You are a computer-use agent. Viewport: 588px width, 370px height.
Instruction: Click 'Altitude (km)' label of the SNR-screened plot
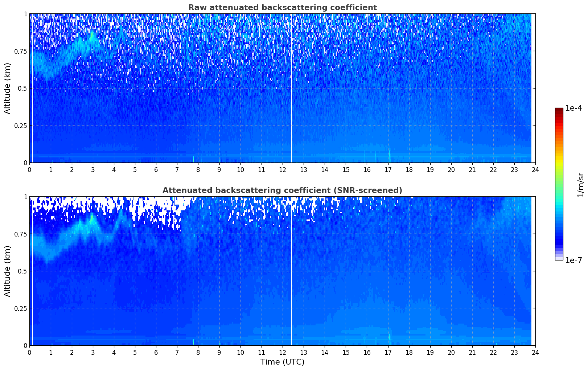pos(8,271)
